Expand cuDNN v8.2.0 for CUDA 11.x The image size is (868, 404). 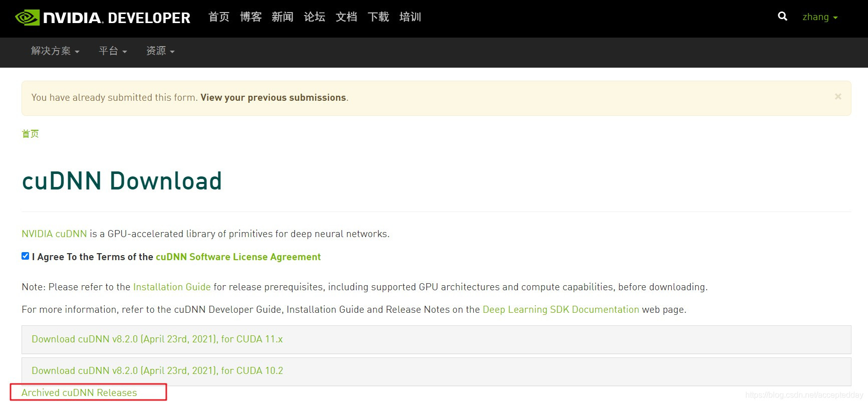436,339
